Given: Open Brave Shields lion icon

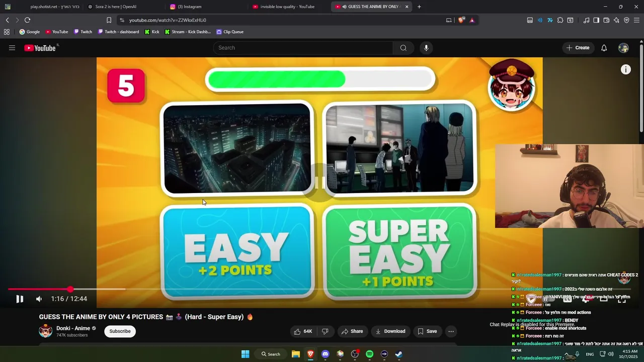Looking at the screenshot, I should (461, 20).
